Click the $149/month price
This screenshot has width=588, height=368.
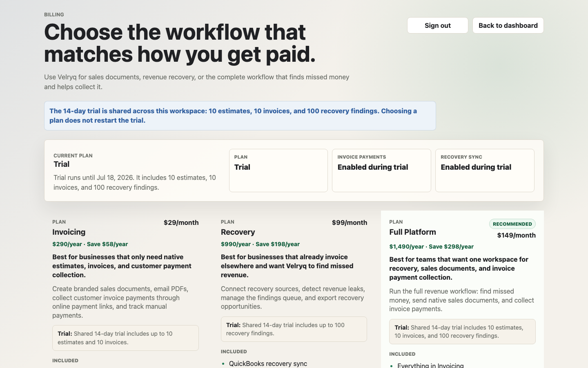516,235
